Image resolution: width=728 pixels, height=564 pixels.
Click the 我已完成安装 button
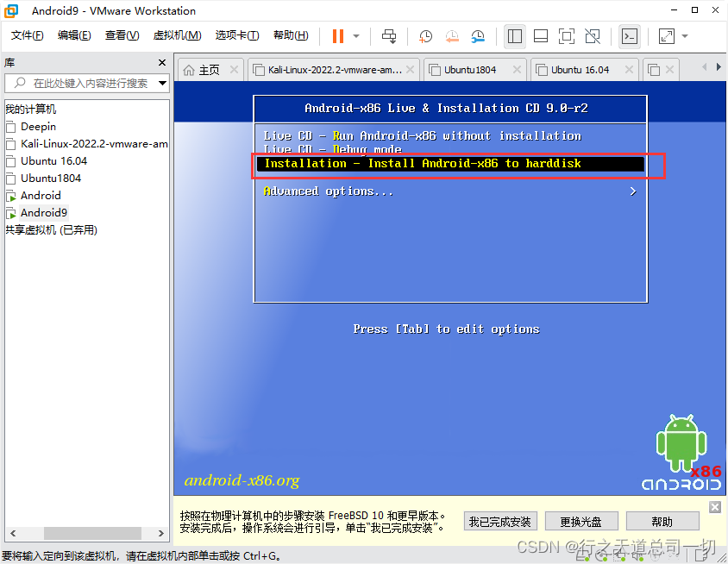click(x=500, y=522)
